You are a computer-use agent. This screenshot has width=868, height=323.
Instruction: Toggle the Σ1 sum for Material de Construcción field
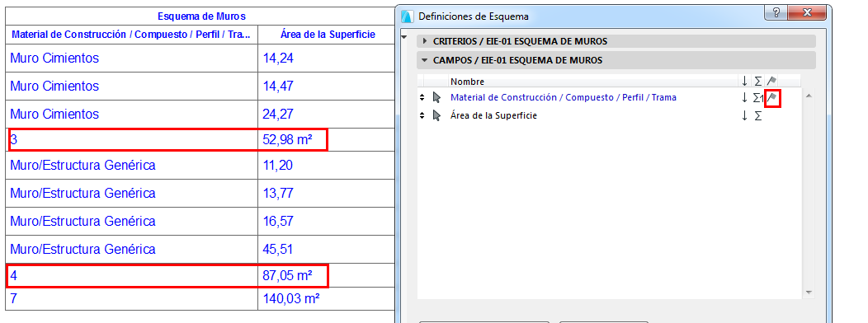tap(757, 98)
